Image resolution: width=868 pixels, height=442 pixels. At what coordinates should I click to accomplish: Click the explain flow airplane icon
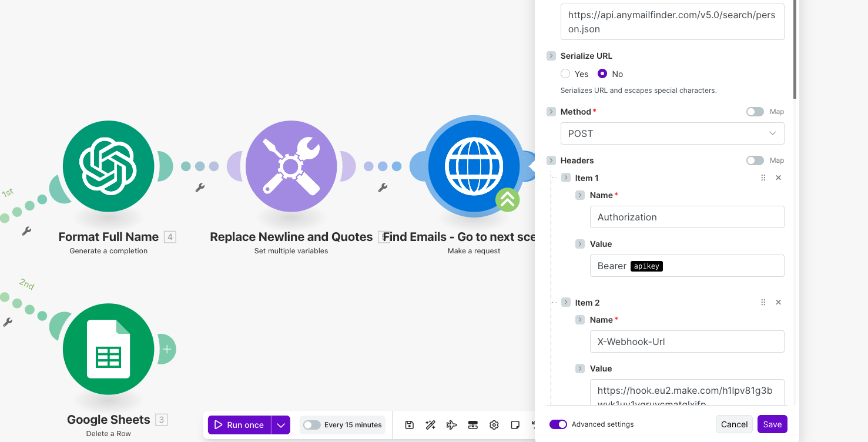coord(451,425)
